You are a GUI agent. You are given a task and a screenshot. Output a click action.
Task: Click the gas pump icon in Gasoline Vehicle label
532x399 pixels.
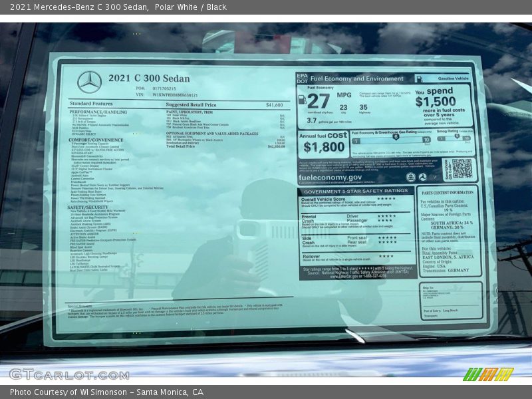pyautogui.click(x=419, y=78)
